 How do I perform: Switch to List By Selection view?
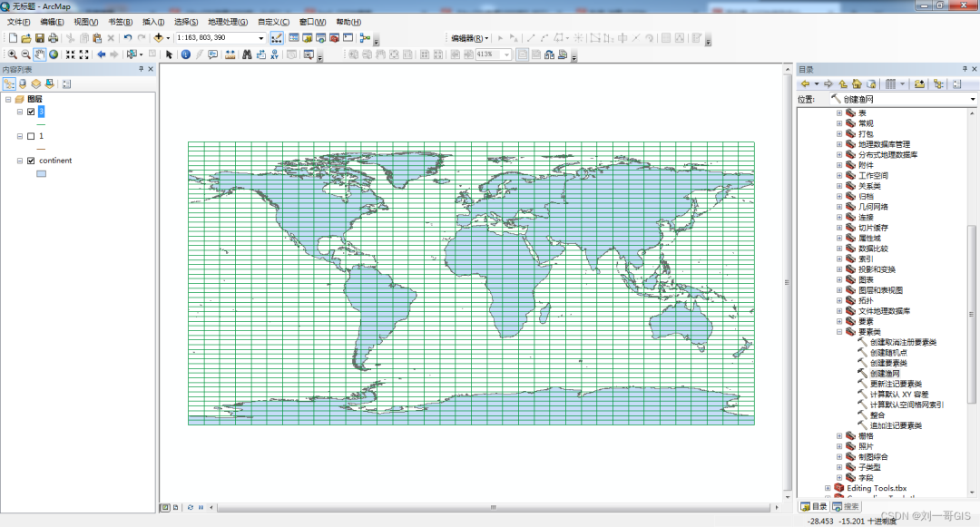coord(49,83)
